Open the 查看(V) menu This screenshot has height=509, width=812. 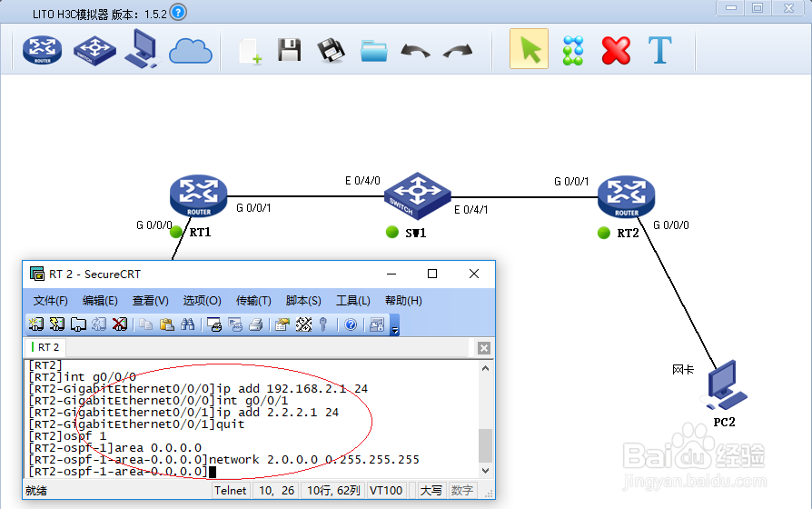click(x=150, y=301)
